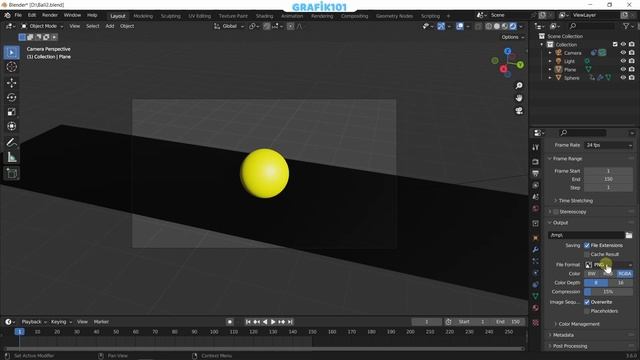Switch to Modeling workspace tab
Image resolution: width=640 pixels, height=360 pixels.
tap(143, 16)
